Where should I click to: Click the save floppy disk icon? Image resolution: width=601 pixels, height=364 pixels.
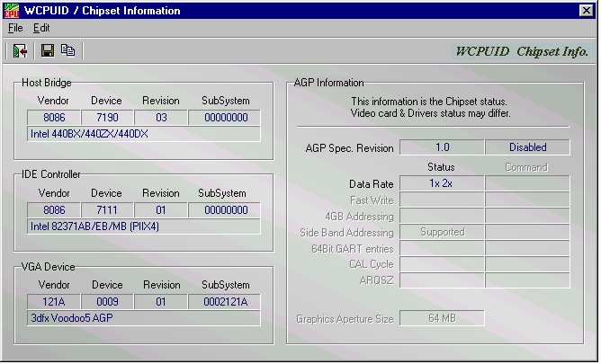[x=48, y=51]
